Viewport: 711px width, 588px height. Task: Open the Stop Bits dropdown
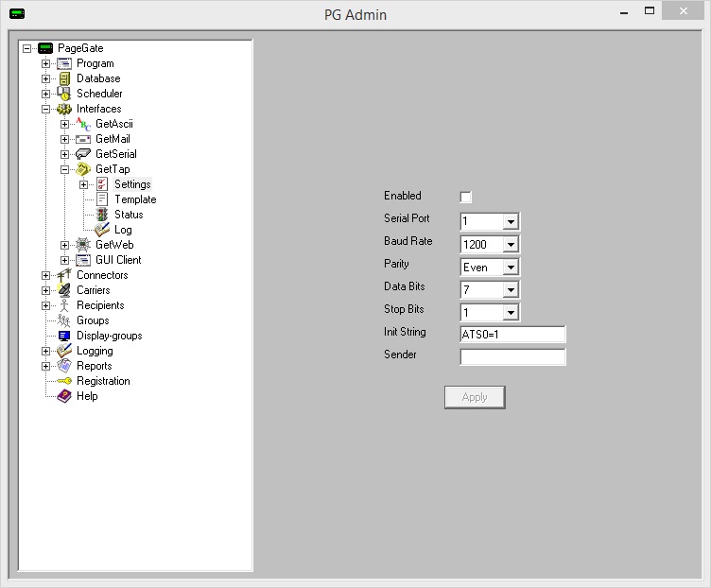coord(511,312)
